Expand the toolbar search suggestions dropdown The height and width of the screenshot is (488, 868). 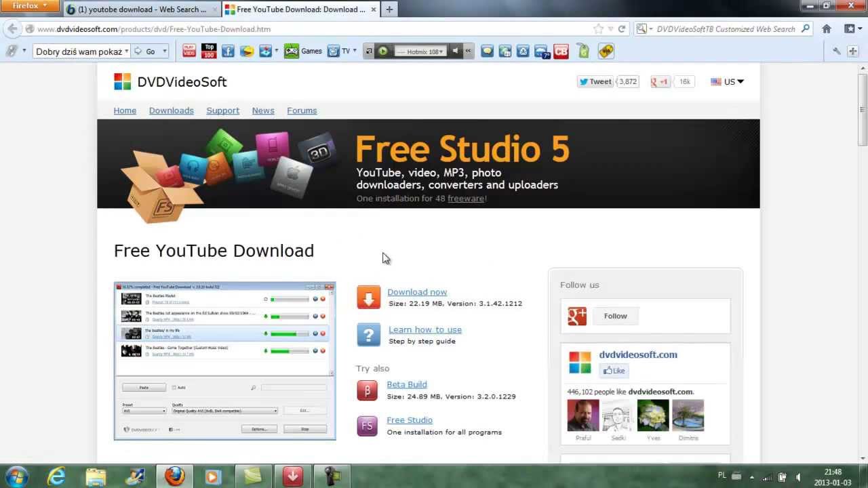(126, 52)
